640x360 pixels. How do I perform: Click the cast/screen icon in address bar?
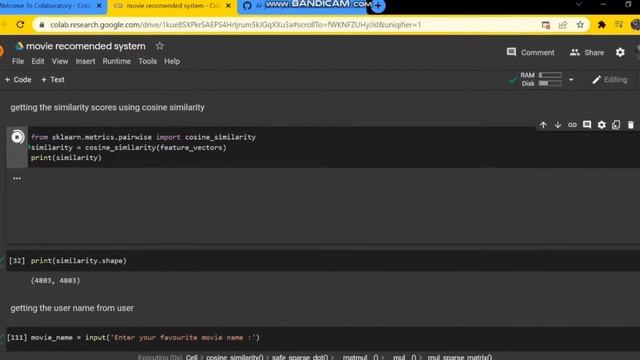click(546, 25)
